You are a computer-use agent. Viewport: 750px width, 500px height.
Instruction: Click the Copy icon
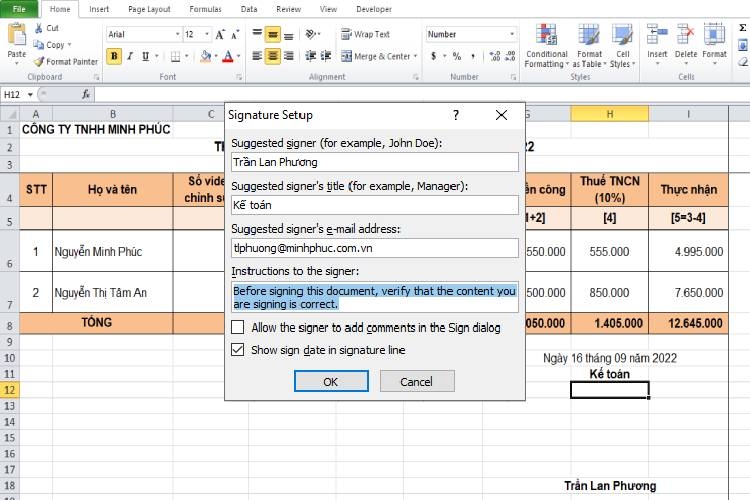click(x=38, y=44)
